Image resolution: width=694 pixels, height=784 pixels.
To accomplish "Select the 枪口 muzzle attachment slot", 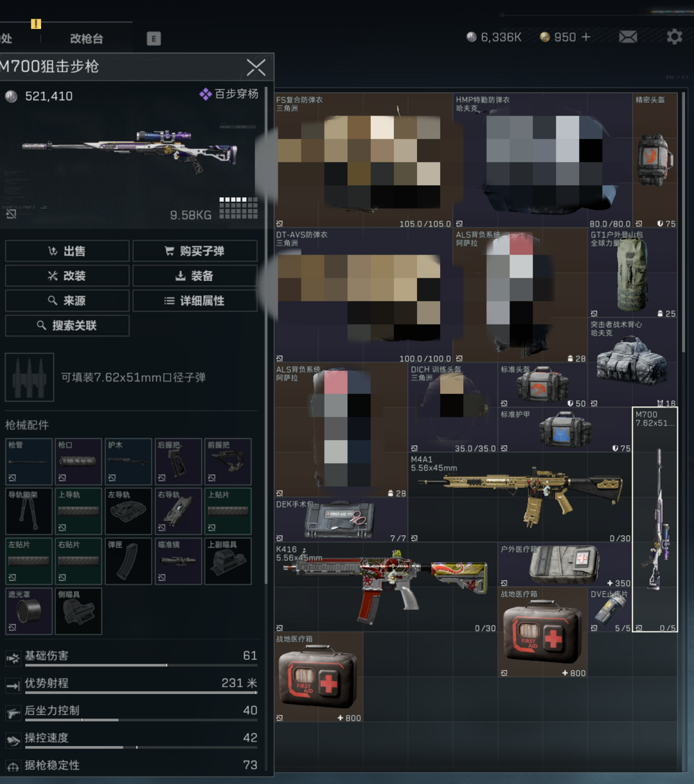I will 78,461.
